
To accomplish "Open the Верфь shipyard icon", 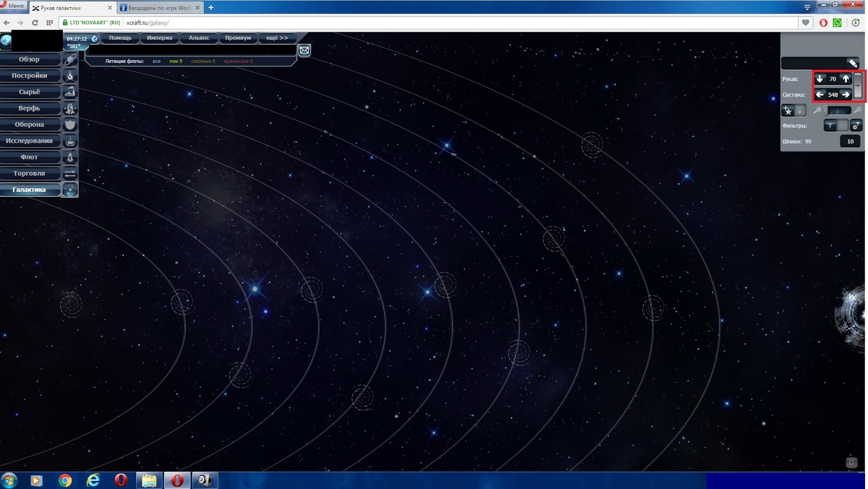I will coord(70,108).
